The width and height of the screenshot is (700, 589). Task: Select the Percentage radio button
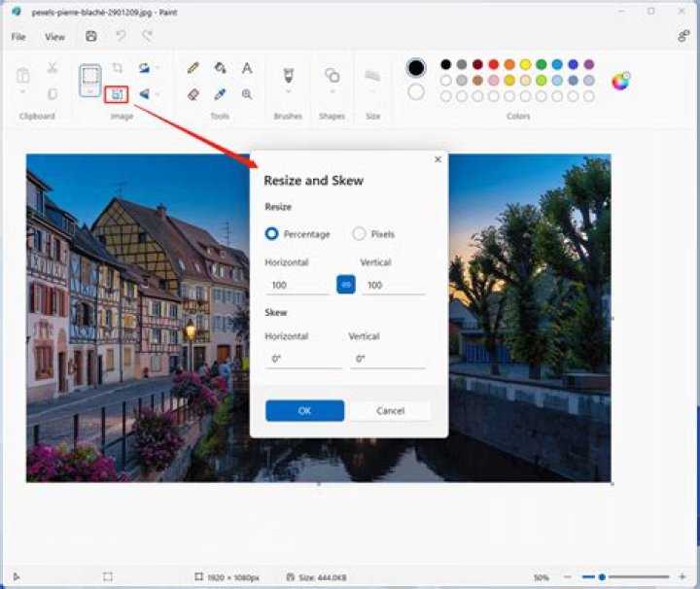(271, 234)
